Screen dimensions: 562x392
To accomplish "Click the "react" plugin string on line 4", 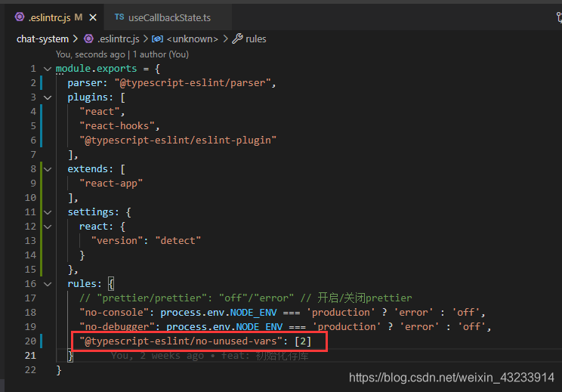I will click(99, 112).
